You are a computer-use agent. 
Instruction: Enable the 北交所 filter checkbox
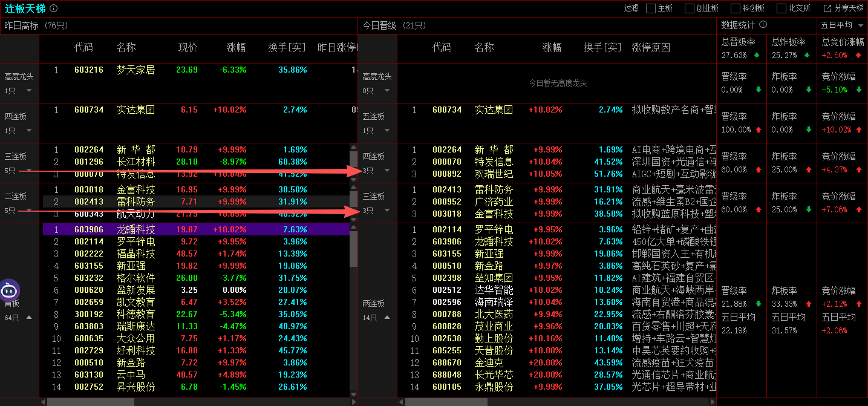pyautogui.click(x=782, y=8)
